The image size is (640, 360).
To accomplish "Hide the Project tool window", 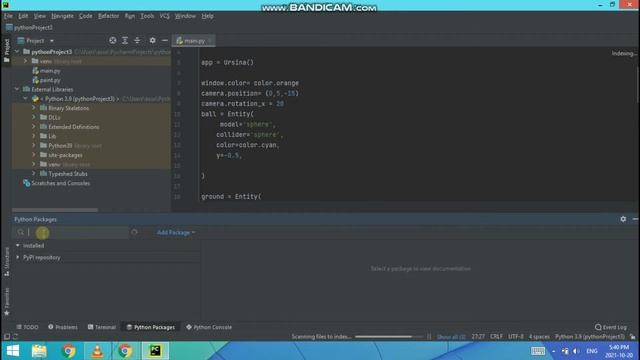I will pyautogui.click(x=164, y=40).
